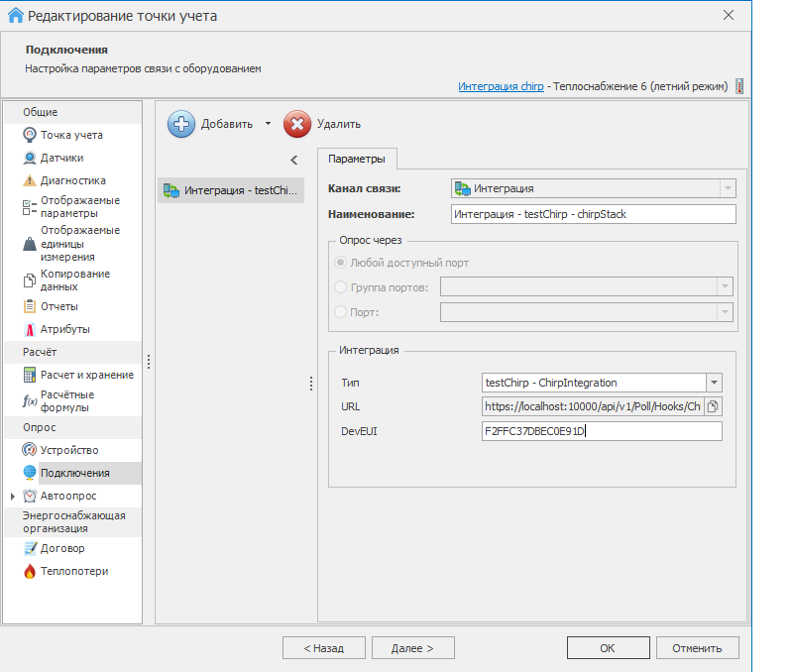Copy URL using the copy icon

click(713, 406)
